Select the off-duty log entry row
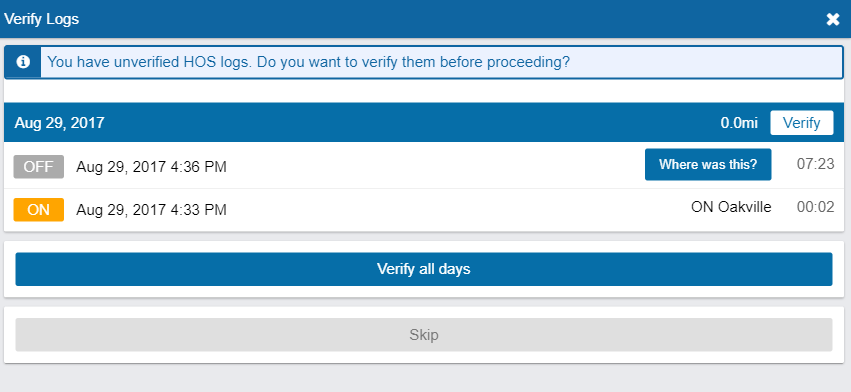This screenshot has width=851, height=392. [424, 166]
